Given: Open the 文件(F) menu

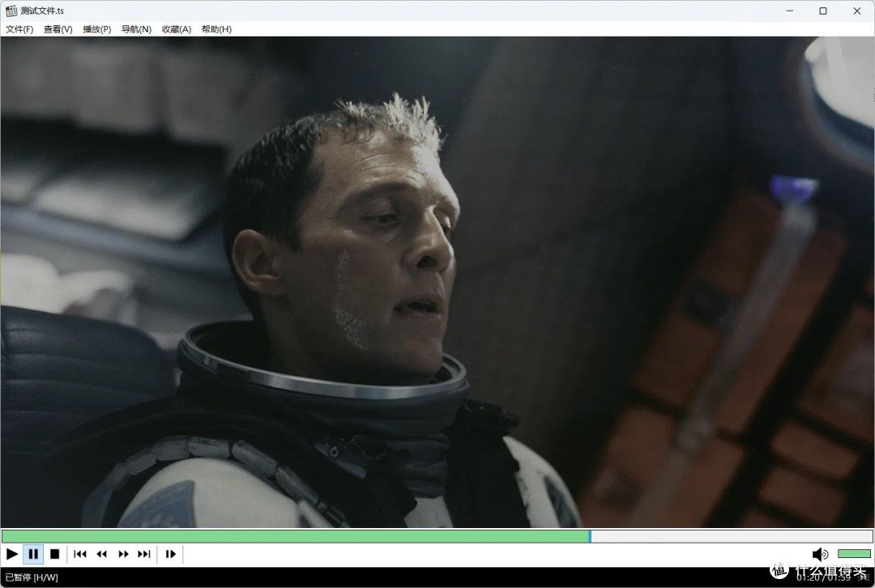Looking at the screenshot, I should tap(19, 29).
